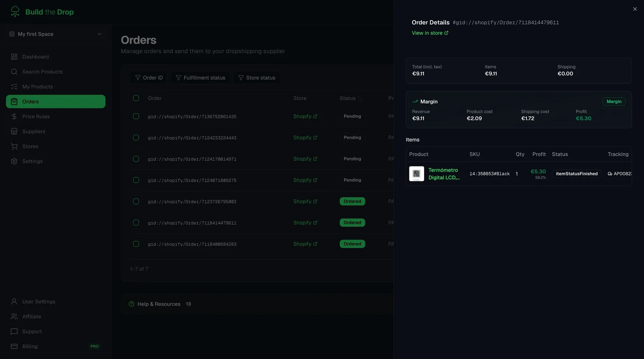This screenshot has width=644, height=359.
Task: Open the Termómetro Digital LCD product link
Action: 444,174
